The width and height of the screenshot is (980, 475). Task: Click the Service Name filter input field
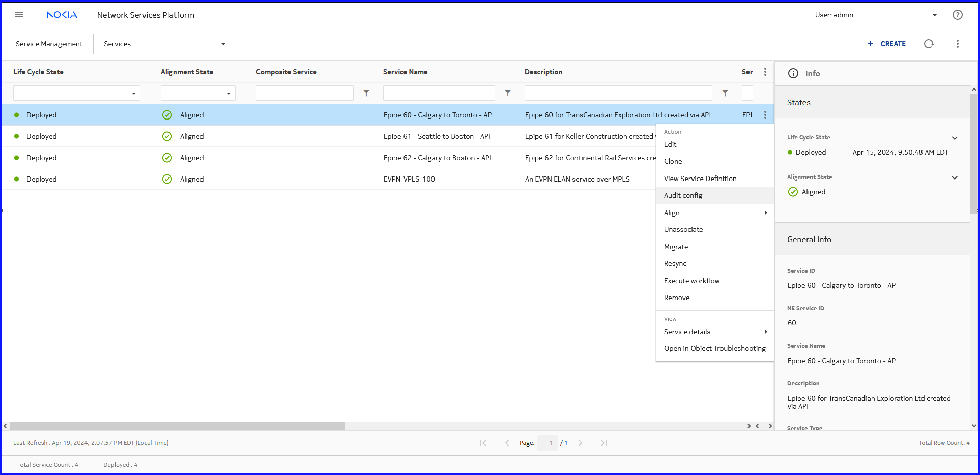(439, 93)
